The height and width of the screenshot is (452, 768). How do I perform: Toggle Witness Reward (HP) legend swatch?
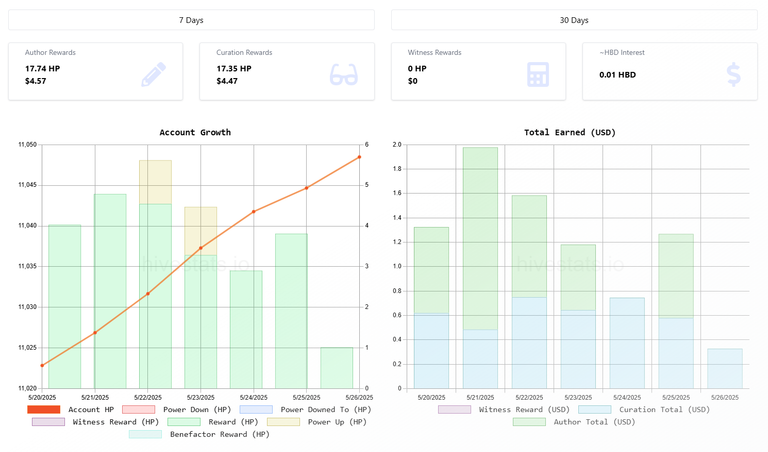48,422
